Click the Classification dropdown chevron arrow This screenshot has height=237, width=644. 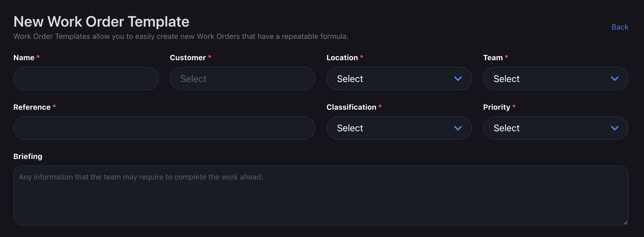coord(458,128)
